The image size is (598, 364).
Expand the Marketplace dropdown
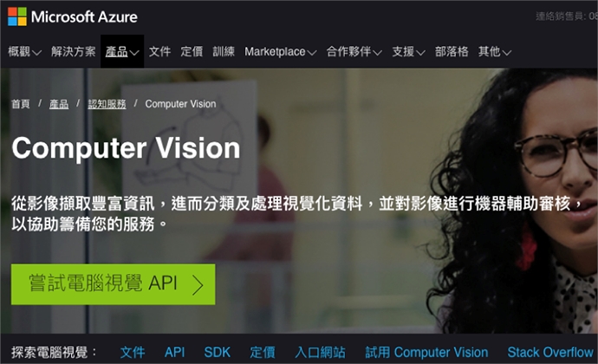(280, 51)
